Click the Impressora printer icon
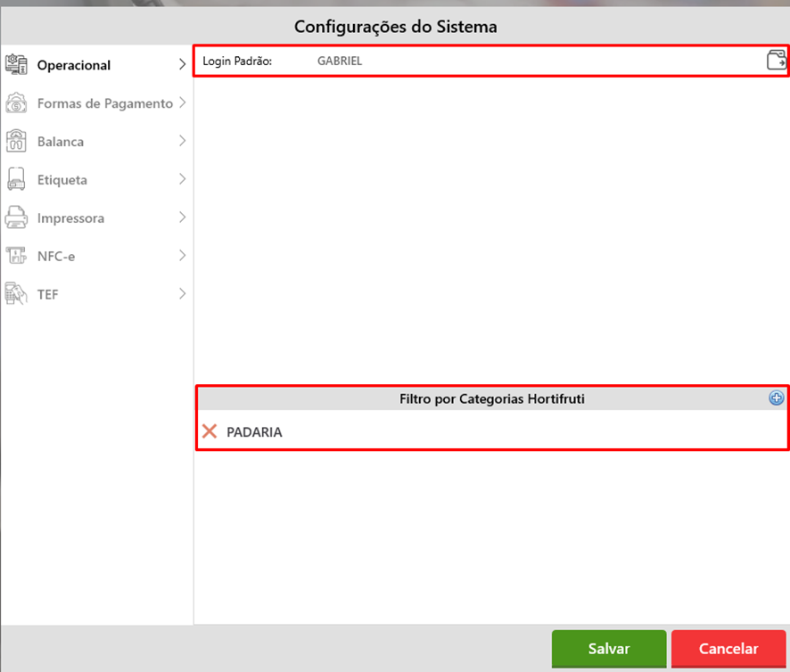Screen dimensions: 790x672 click(x=17, y=217)
